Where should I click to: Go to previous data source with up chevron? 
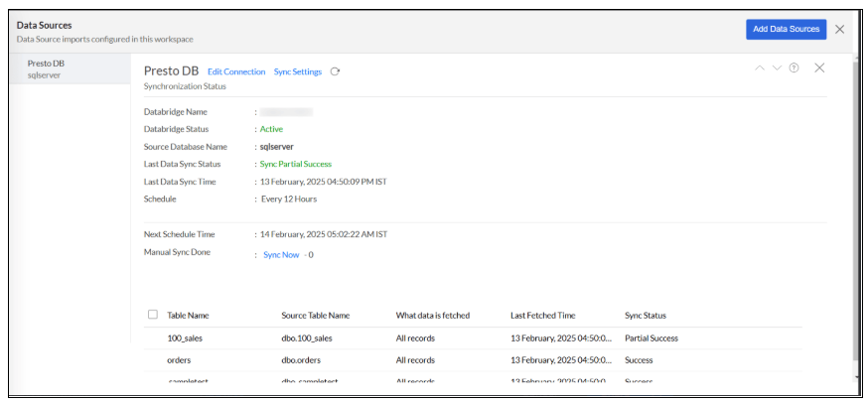[760, 67]
